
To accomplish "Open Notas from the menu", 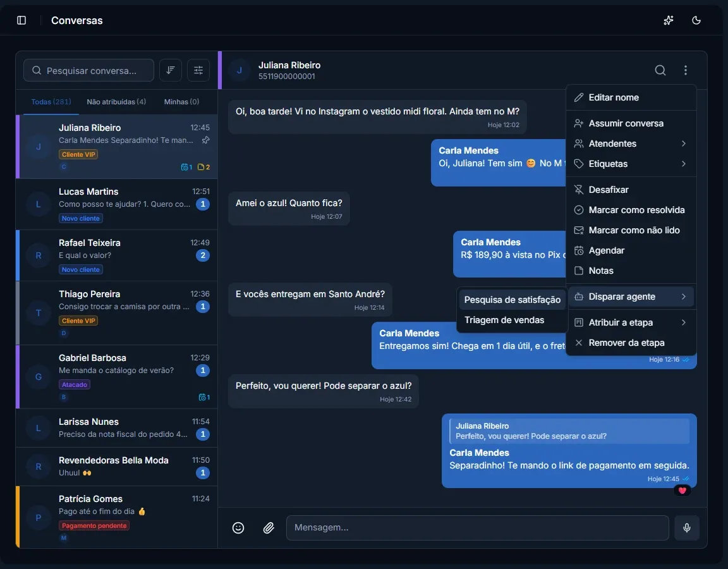I will (631, 271).
